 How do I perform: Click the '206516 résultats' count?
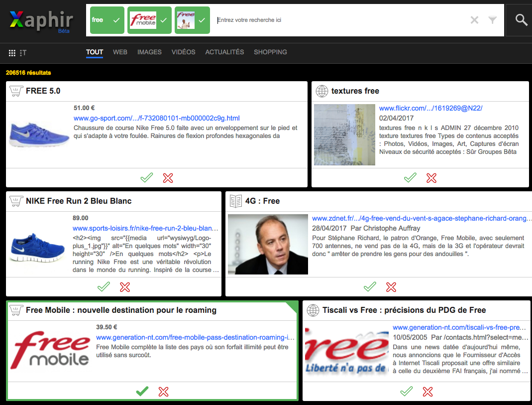(x=28, y=73)
